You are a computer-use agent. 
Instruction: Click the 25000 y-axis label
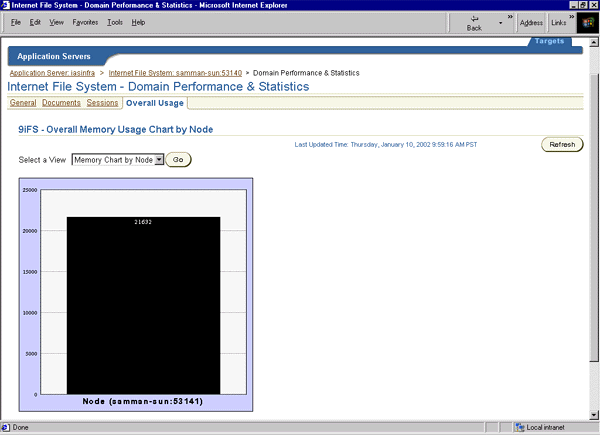(30, 190)
